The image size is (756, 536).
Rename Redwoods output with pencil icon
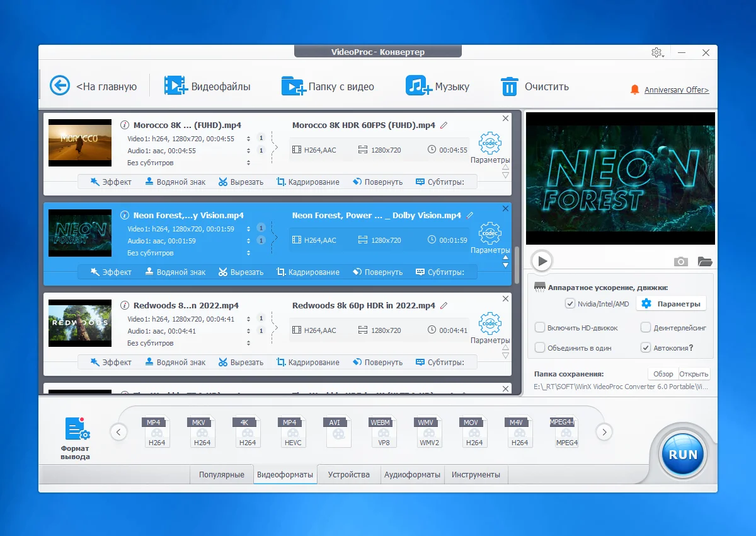[x=444, y=306]
